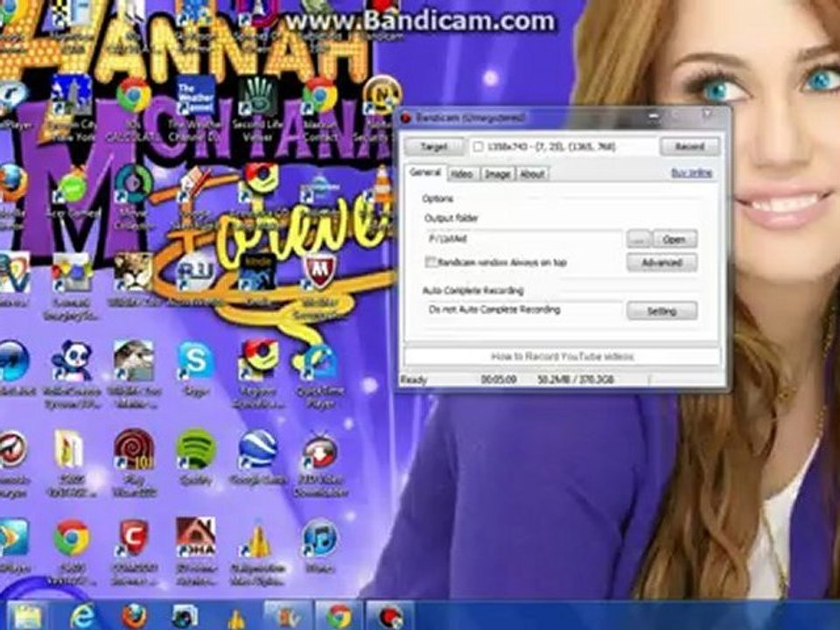Open the Video tab in Bandicam

click(x=462, y=174)
